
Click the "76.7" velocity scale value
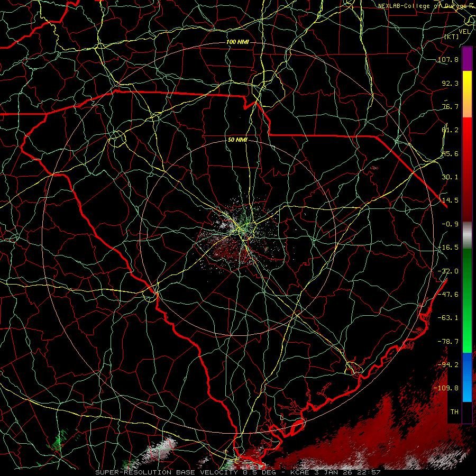pyautogui.click(x=450, y=106)
